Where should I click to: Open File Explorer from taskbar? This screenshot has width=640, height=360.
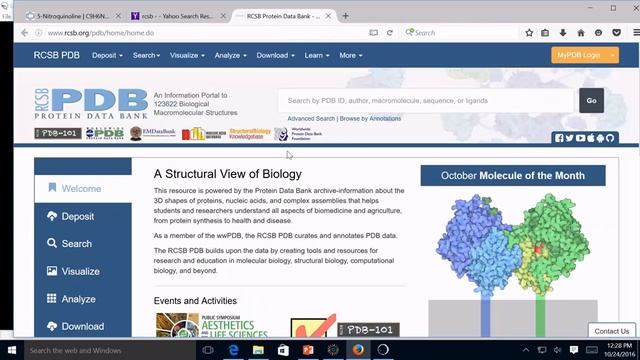click(258, 350)
